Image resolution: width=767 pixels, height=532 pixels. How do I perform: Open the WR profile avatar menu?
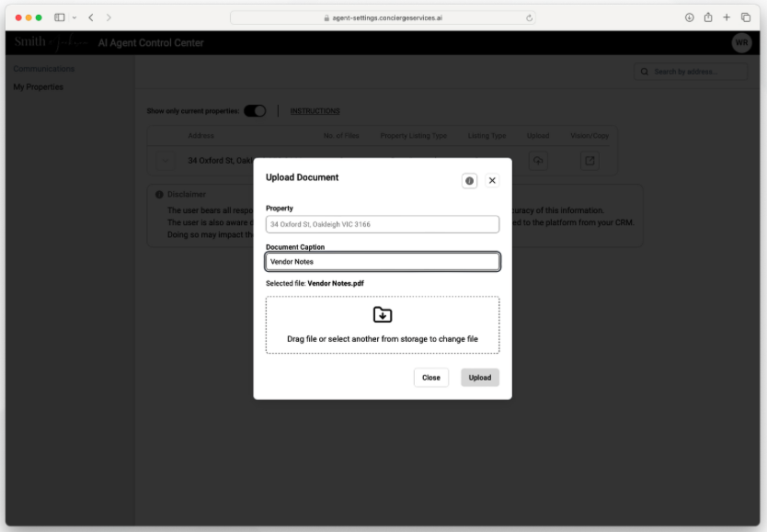click(x=741, y=42)
